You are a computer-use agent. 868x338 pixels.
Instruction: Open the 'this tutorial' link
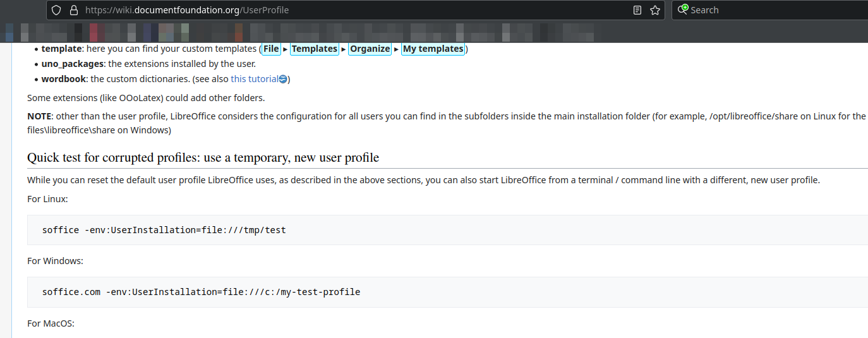254,79
